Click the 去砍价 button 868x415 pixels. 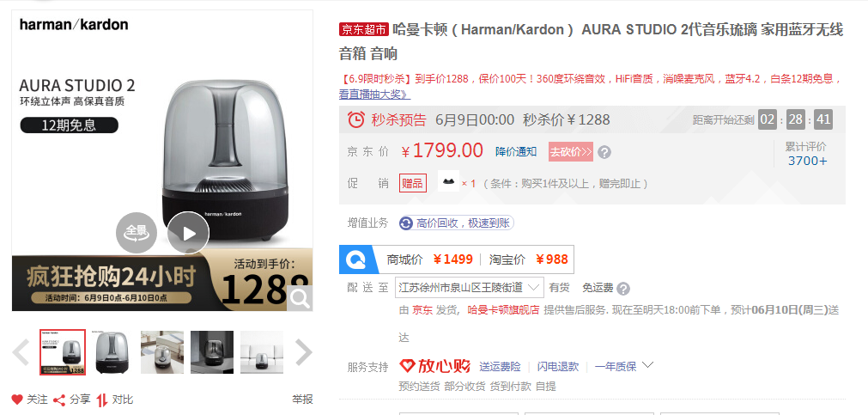[571, 152]
